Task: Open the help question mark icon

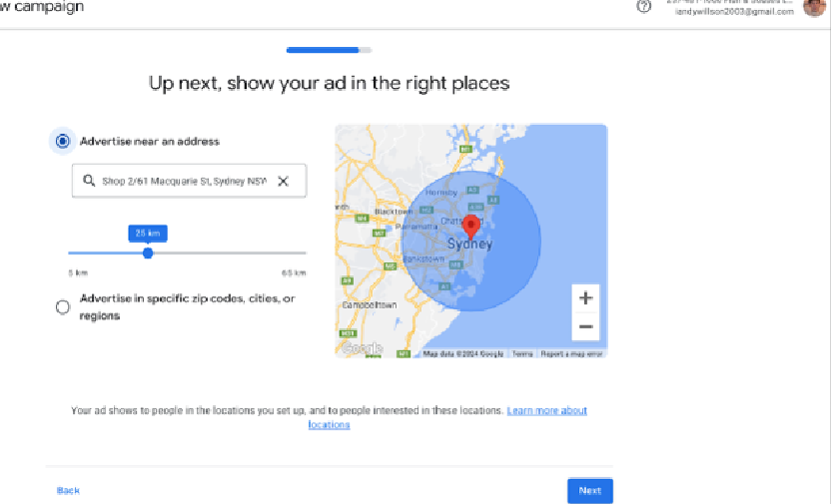Action: tap(643, 6)
